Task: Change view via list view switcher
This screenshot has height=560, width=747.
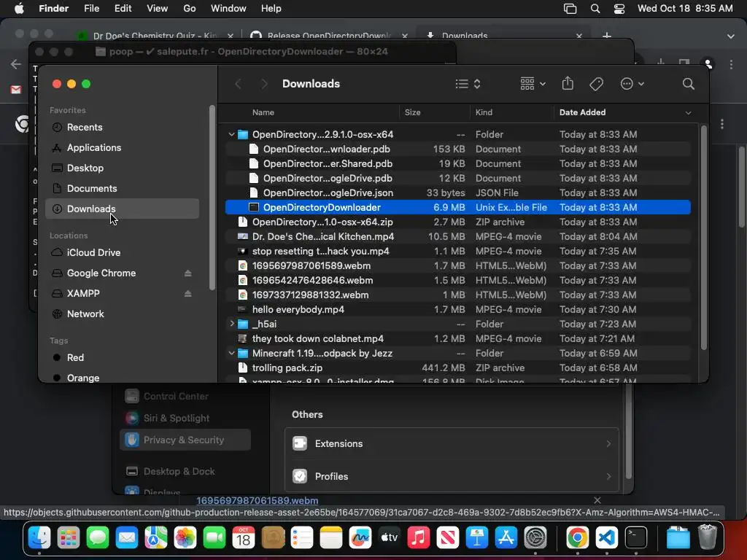Action: 468,84
